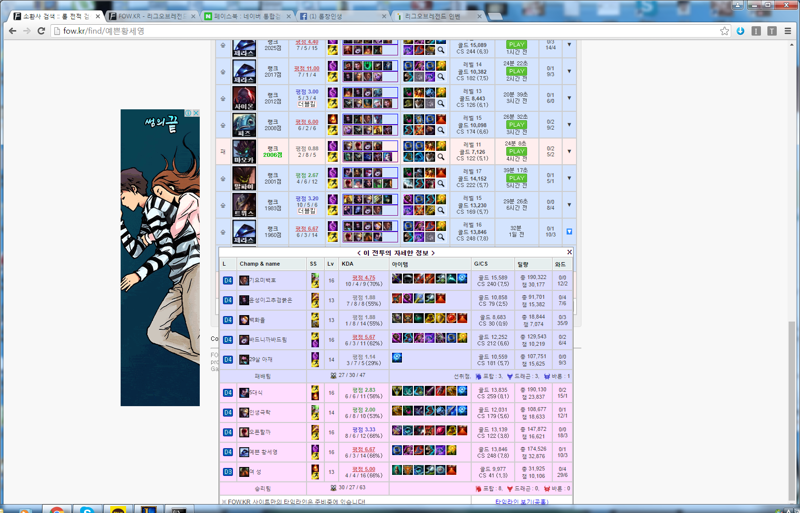Viewport: 800px width, 513px height.
Task: Expand match details for the 2006점 마오카이 row
Action: coord(569,152)
